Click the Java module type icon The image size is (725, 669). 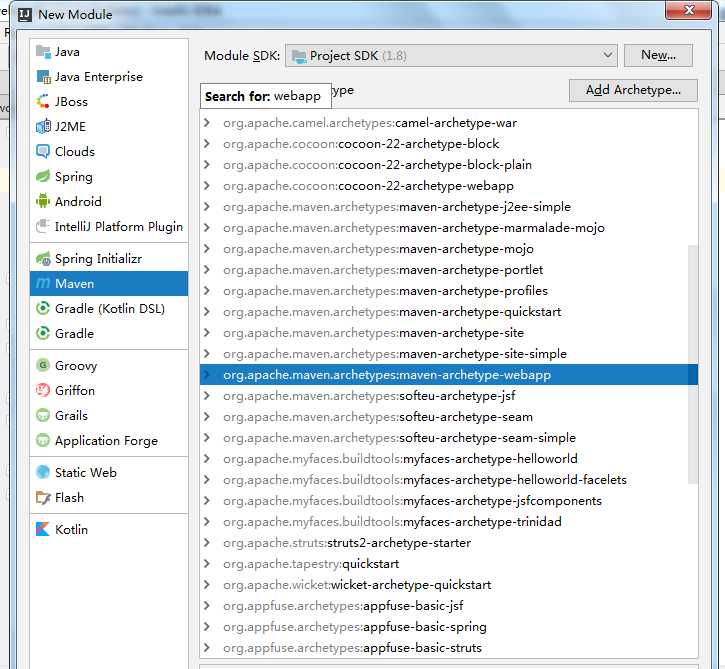(43, 52)
